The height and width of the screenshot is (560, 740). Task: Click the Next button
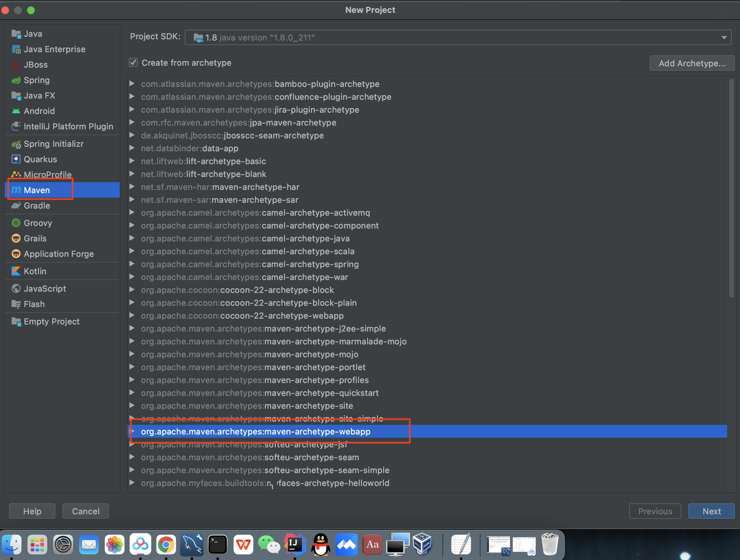point(712,511)
